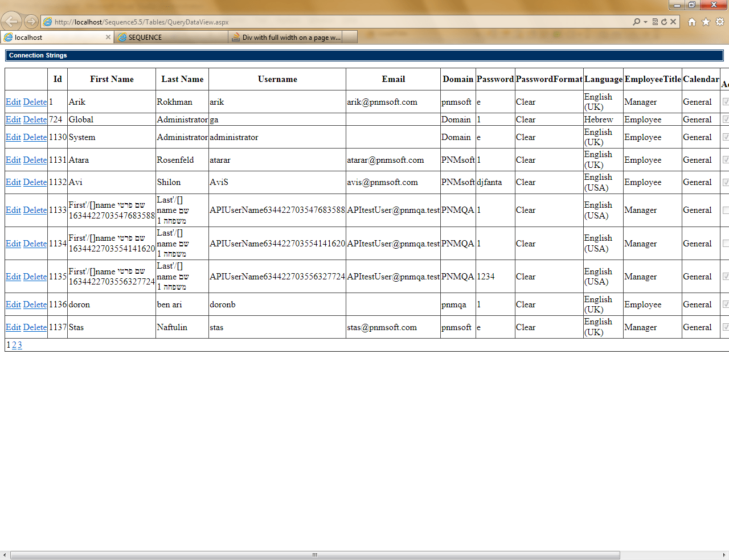Screen dimensions: 729x560
Task: Edit the System Administrator row 1130
Action: [13, 137]
